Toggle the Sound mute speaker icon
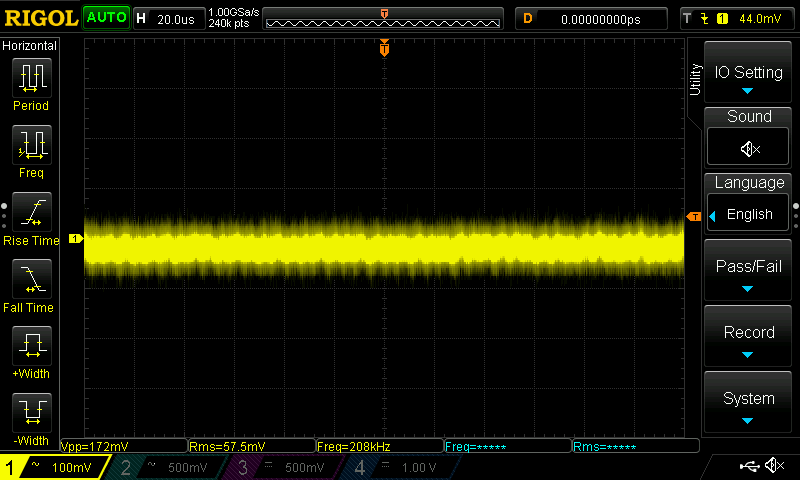This screenshot has height=480, width=800. coord(749,149)
